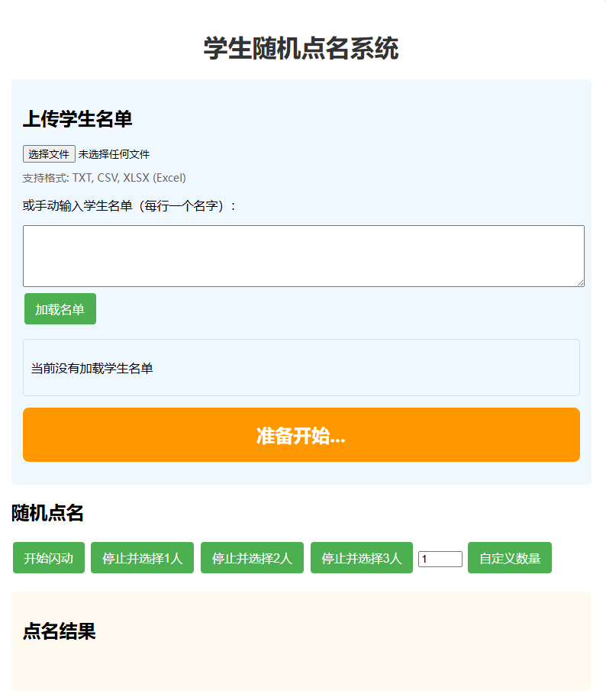Click the 选择文件 file upload button
Image resolution: width=606 pixels, height=700 pixels.
[x=48, y=154]
